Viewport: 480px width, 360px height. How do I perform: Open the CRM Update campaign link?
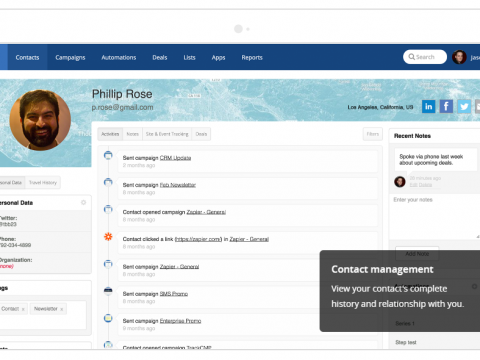(175, 158)
